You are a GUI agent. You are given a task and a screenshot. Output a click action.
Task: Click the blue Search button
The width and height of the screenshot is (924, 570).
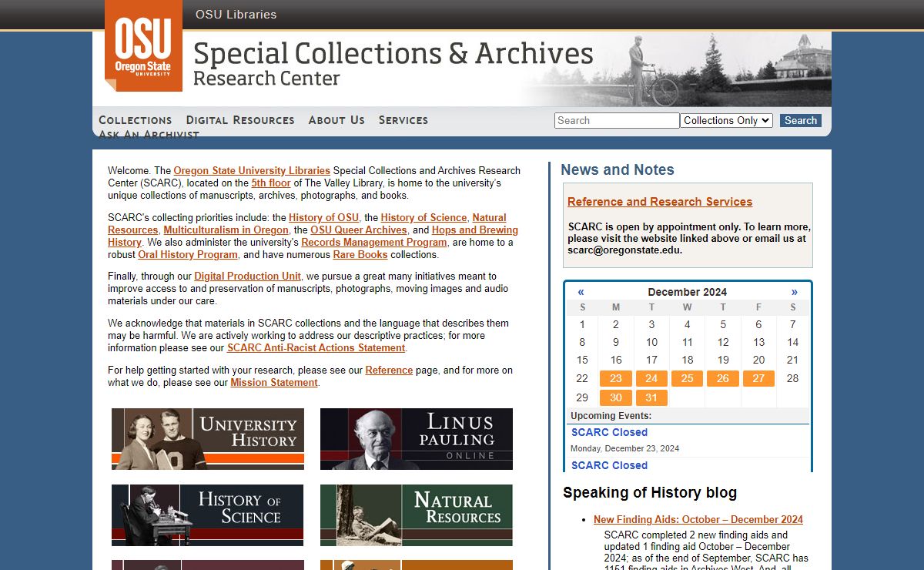(801, 120)
